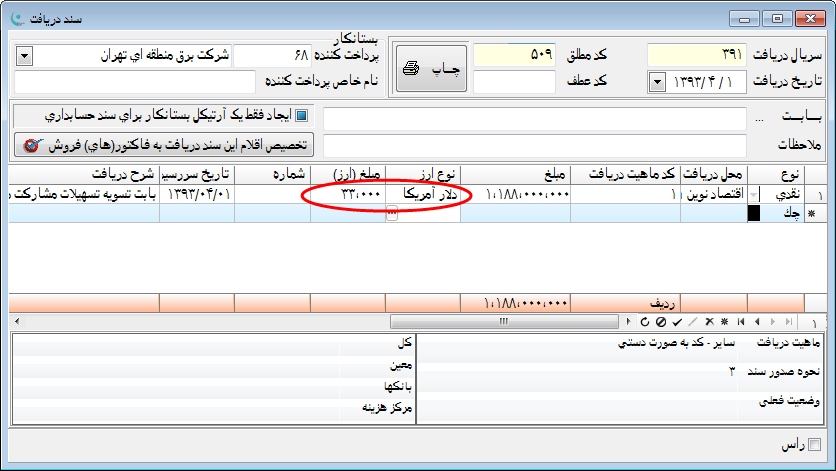Viewport: 836px width, 471px height.
Task: Open the payer dropdown next to شرکت برق
Action: point(24,55)
